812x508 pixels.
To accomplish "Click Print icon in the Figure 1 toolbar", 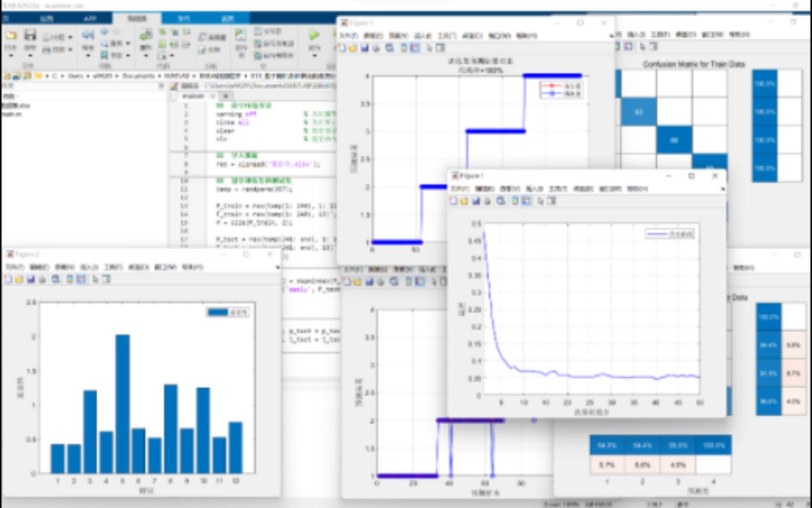I will tap(487, 201).
